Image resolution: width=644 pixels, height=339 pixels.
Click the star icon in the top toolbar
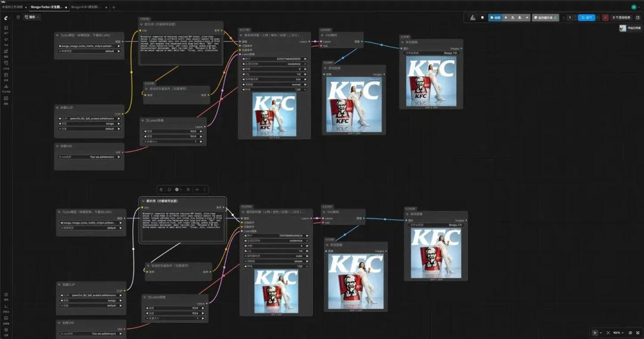(x=506, y=18)
